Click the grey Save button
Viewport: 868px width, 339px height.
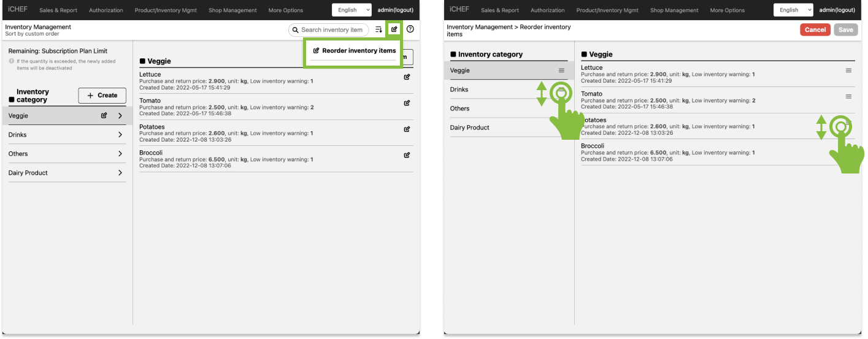click(845, 30)
